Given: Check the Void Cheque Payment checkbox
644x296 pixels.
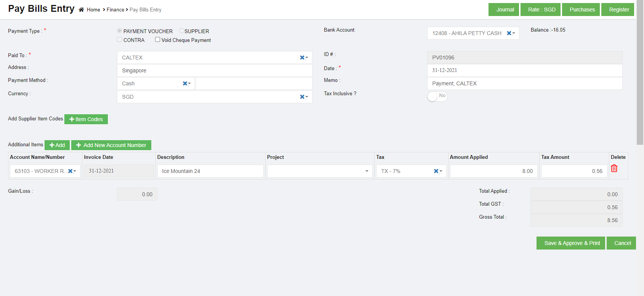Looking at the screenshot, I should (x=157, y=40).
